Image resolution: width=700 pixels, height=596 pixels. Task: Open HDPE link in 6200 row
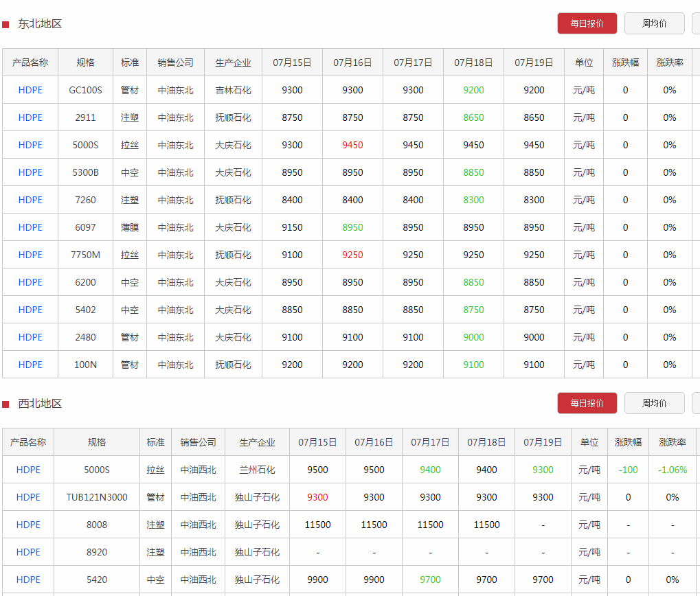pyautogui.click(x=30, y=282)
